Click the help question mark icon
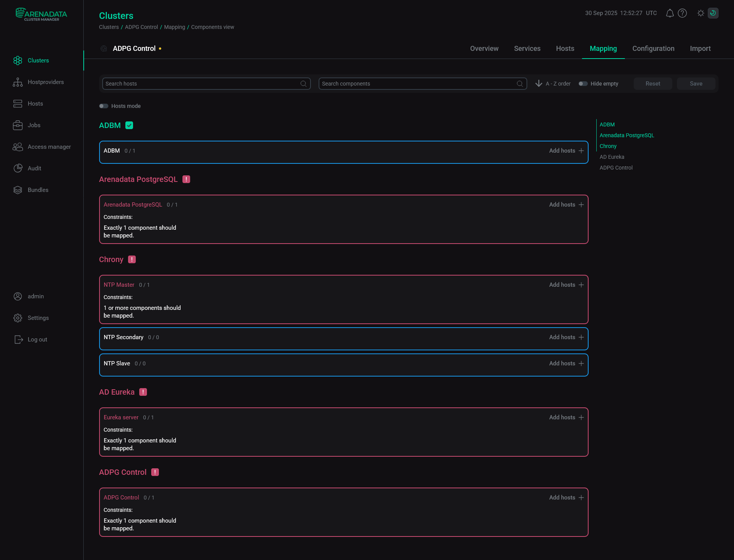The width and height of the screenshot is (734, 560). coord(682,13)
